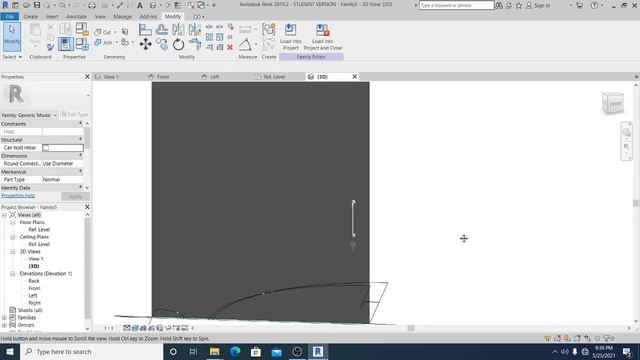Click the Measure angular dimension icon
640x360 pixels.
245,44
